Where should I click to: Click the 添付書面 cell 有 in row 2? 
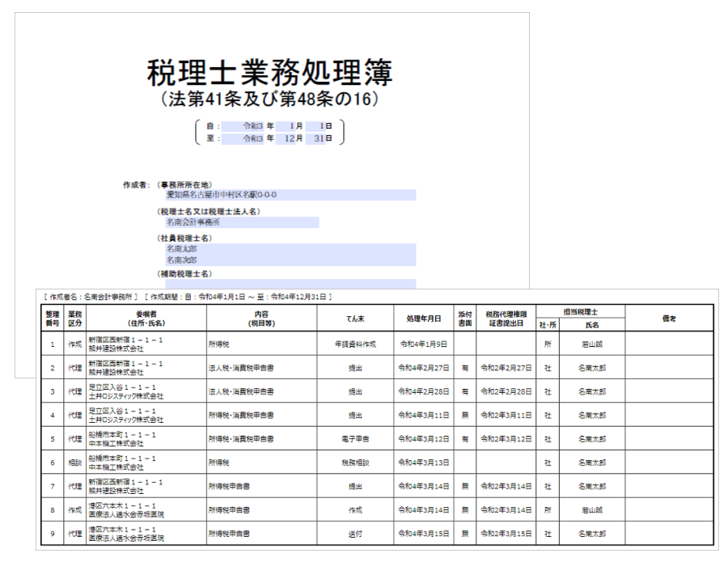465,368
